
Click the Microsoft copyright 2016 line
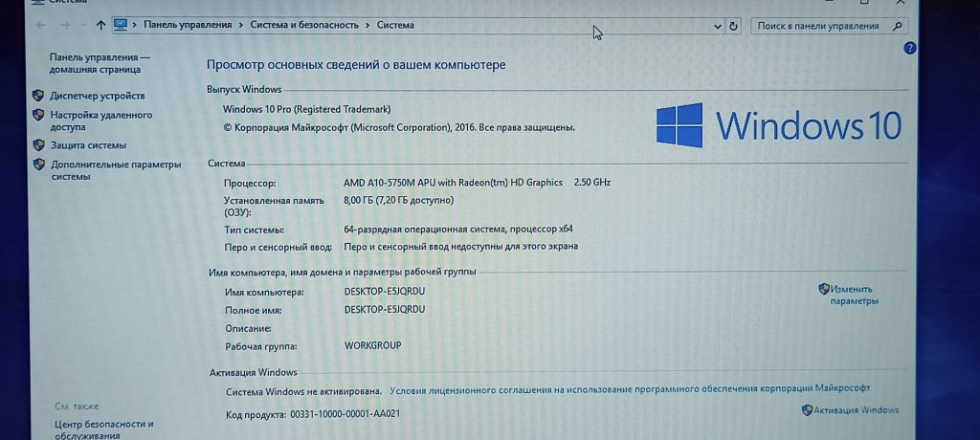pos(399,127)
